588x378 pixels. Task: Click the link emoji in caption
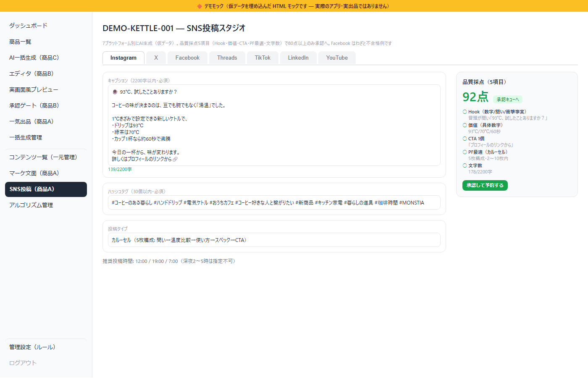[175, 159]
